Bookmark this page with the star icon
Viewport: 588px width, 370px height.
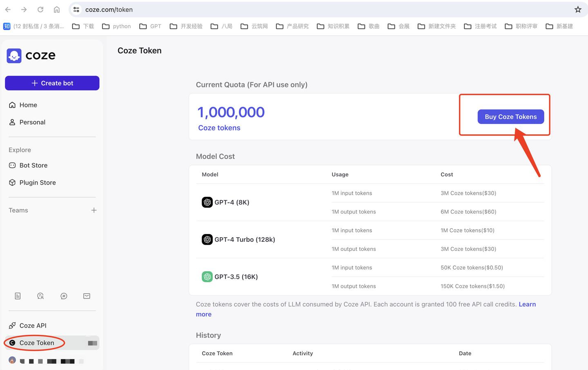point(578,9)
